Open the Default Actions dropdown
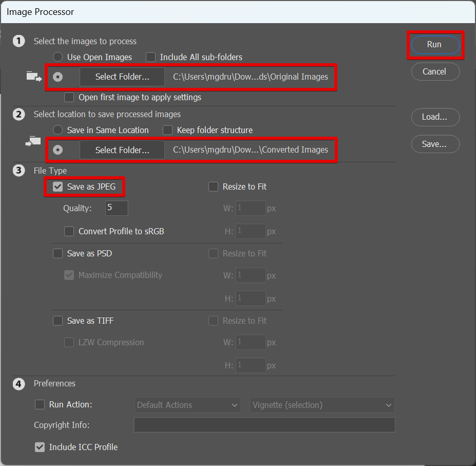This screenshot has height=466, width=476. pyautogui.click(x=187, y=405)
